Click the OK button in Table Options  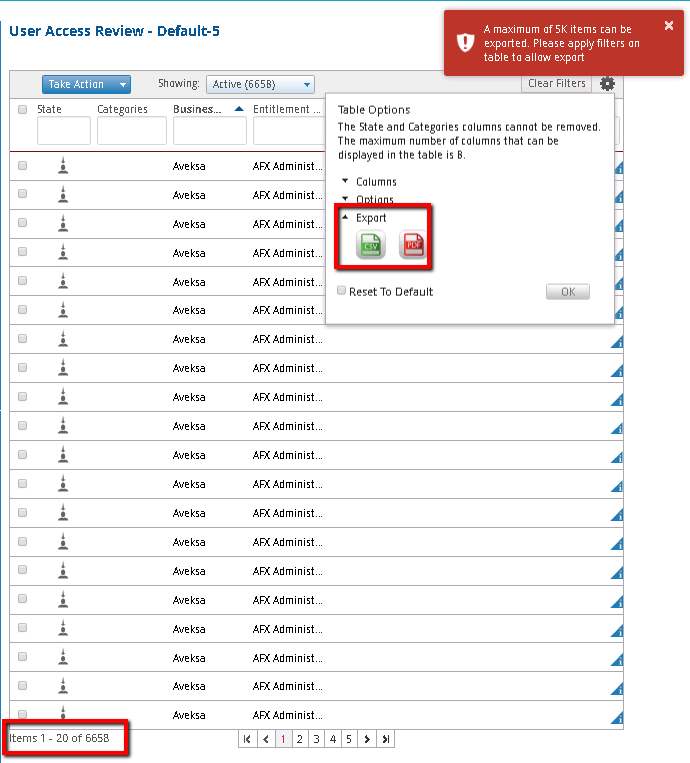[x=567, y=292]
